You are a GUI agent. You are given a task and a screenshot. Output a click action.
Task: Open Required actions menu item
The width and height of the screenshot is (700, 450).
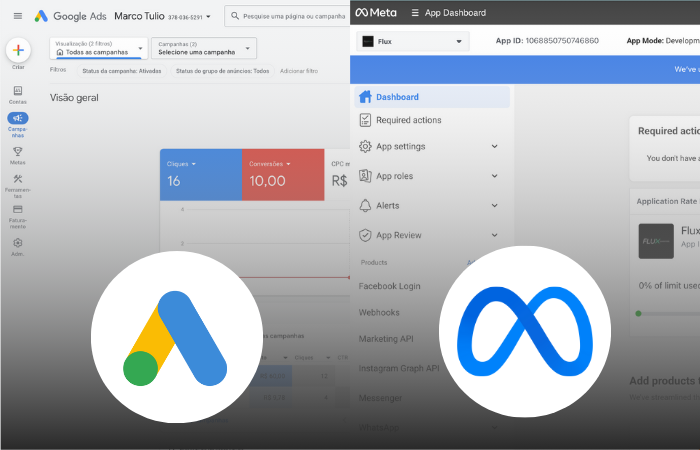click(408, 120)
